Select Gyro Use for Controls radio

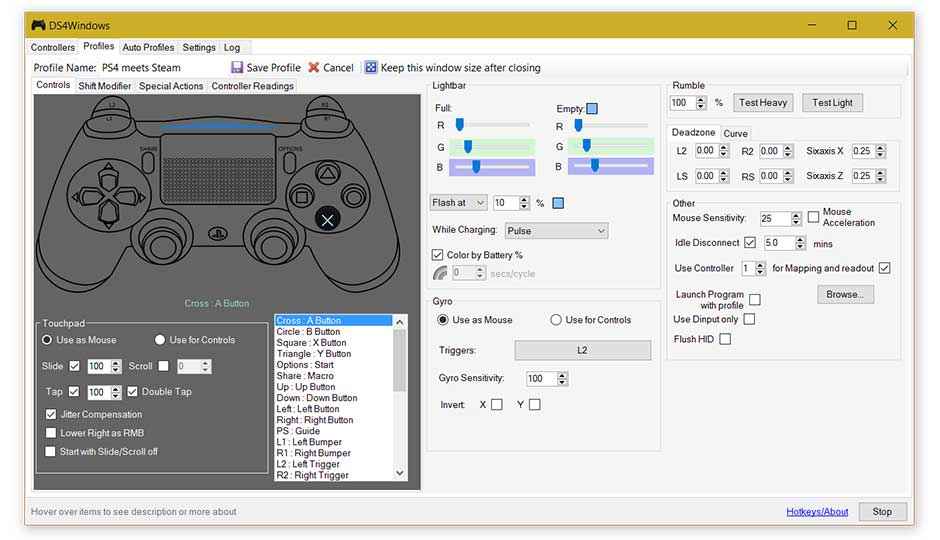point(556,320)
